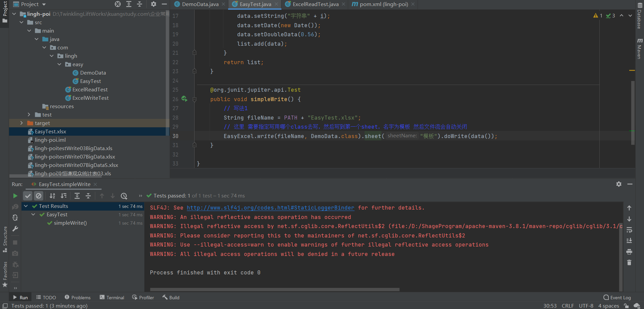Toggle show ignored tests

[x=39, y=196]
